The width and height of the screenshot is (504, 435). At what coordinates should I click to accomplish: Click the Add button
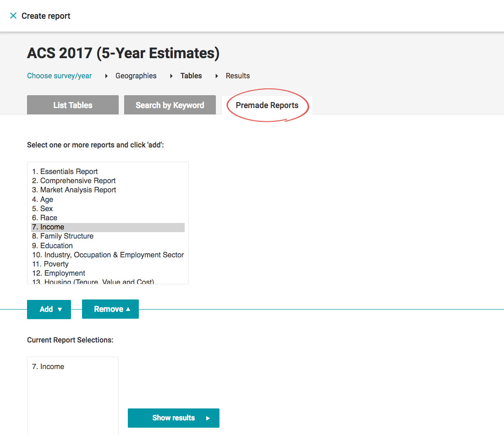[49, 310]
